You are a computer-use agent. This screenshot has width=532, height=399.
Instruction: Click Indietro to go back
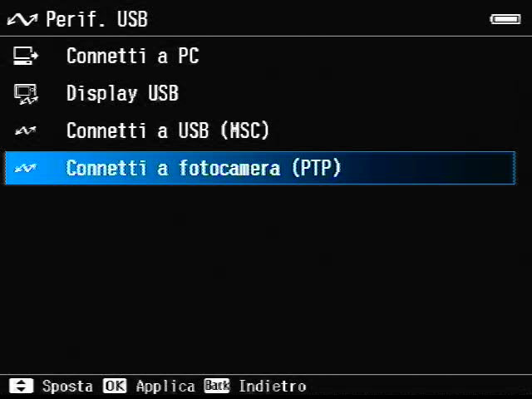[273, 387]
